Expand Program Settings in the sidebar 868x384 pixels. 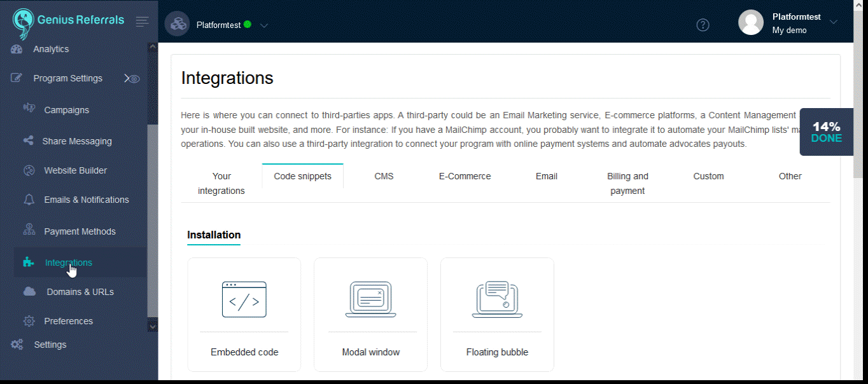pos(67,78)
